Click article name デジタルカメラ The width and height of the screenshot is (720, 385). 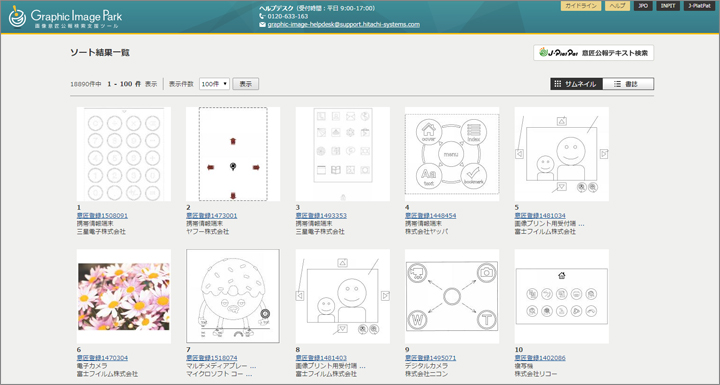[x=426, y=366]
